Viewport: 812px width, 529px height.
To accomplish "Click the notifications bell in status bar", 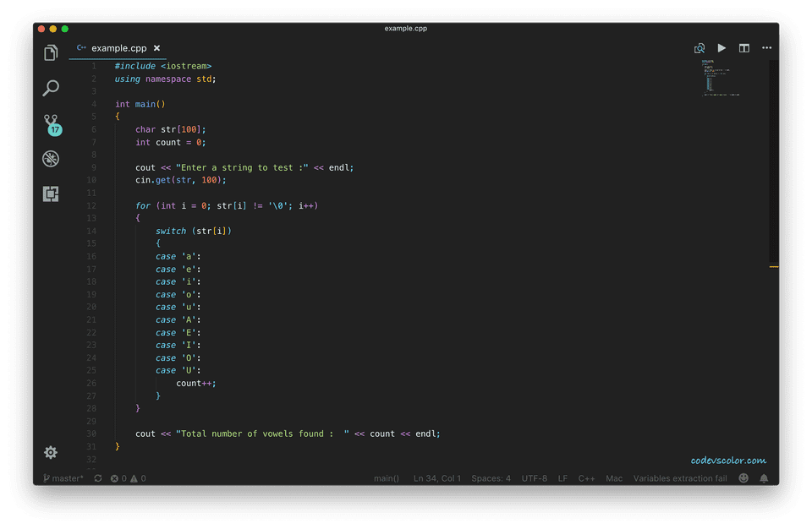I will click(x=764, y=477).
